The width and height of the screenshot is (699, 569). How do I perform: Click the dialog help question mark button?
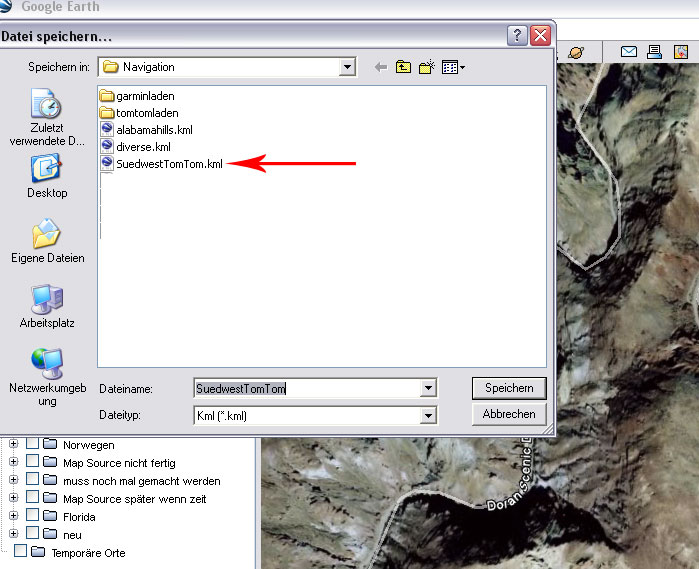[517, 36]
